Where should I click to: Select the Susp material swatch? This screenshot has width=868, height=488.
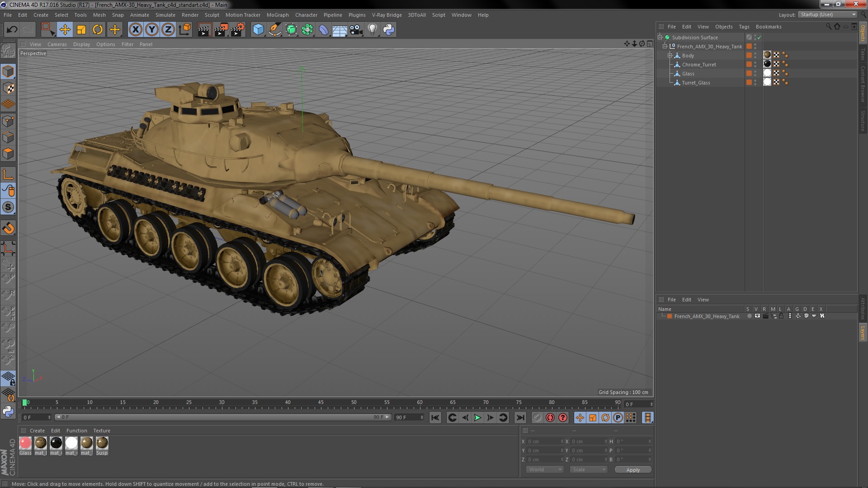click(x=102, y=443)
